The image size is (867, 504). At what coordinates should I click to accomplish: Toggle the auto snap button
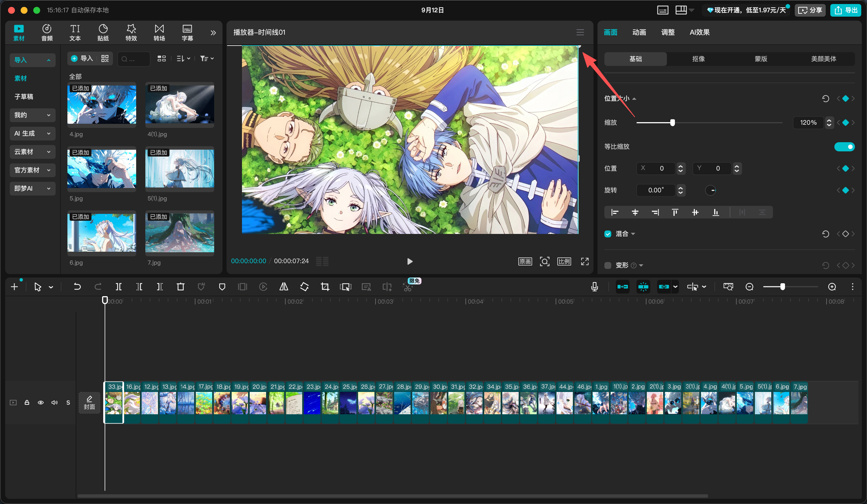pos(643,287)
